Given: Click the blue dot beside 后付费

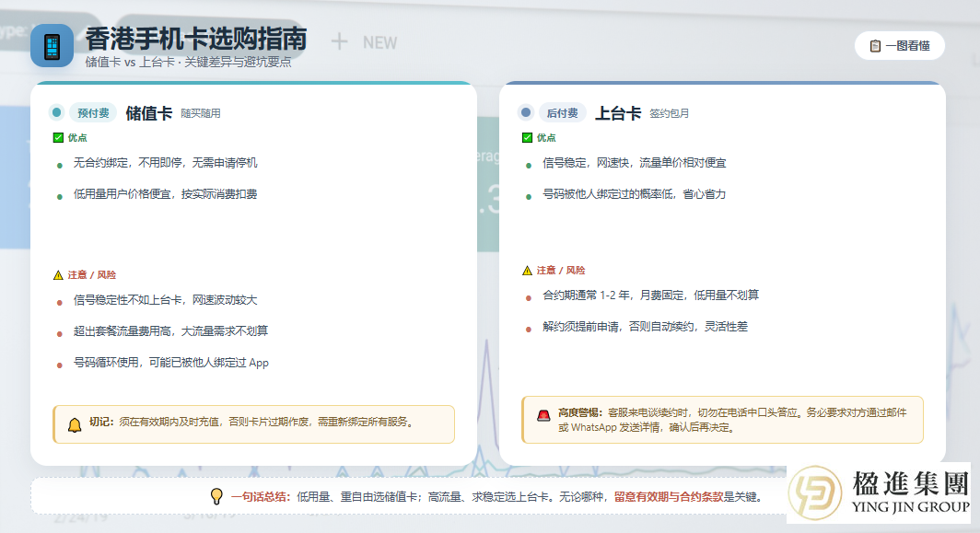Looking at the screenshot, I should tap(526, 112).
